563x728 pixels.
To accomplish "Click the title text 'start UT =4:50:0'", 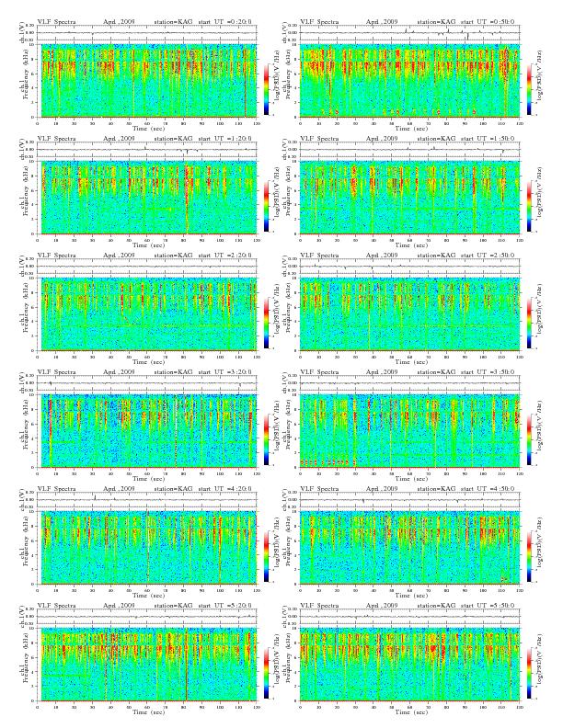I will tap(488, 488).
